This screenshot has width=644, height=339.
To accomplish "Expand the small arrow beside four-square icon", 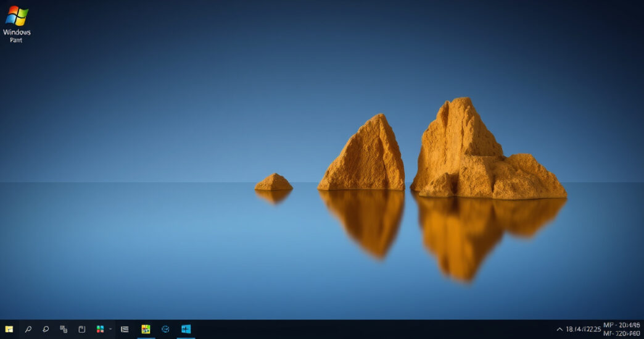I will pyautogui.click(x=110, y=329).
